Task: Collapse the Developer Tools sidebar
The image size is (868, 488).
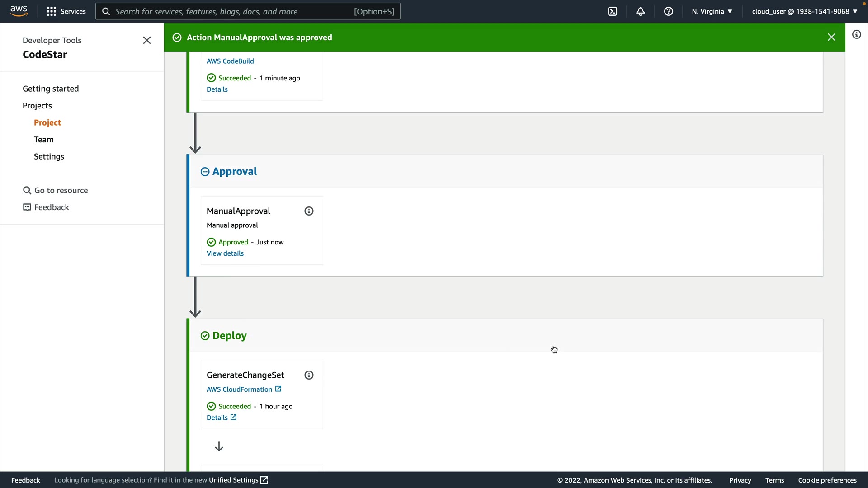Action: 147,41
